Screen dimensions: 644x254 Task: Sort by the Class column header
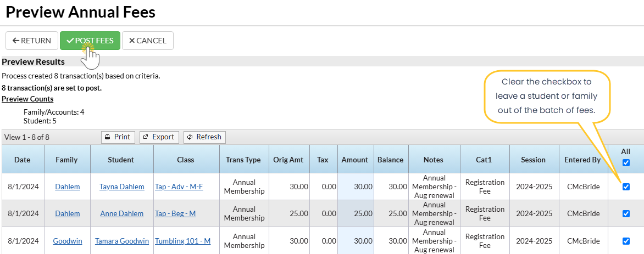(x=186, y=160)
